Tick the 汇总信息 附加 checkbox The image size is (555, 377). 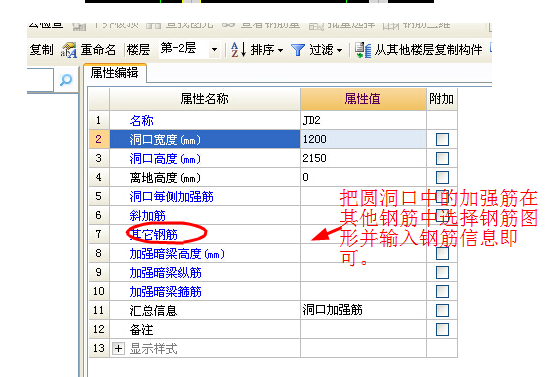click(442, 310)
